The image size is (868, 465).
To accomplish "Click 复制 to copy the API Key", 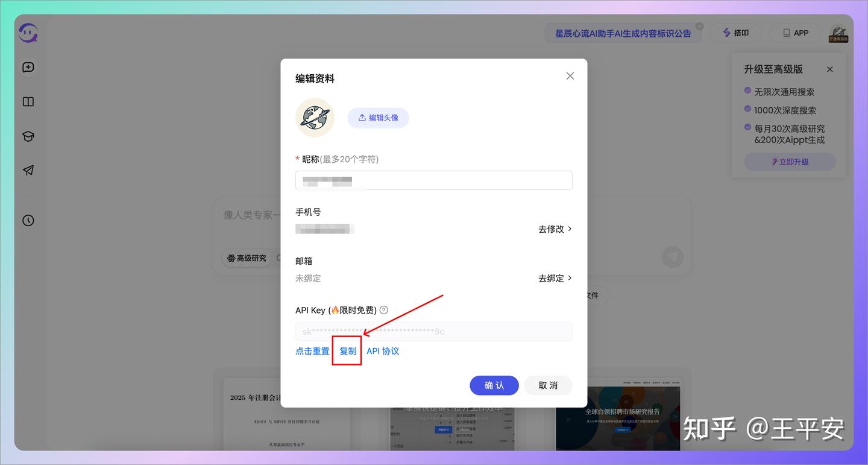I will [347, 350].
